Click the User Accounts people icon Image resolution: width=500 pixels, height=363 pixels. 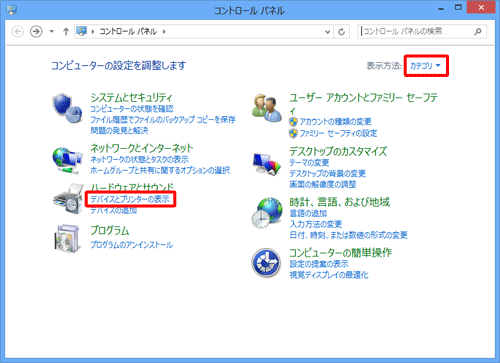(x=266, y=108)
